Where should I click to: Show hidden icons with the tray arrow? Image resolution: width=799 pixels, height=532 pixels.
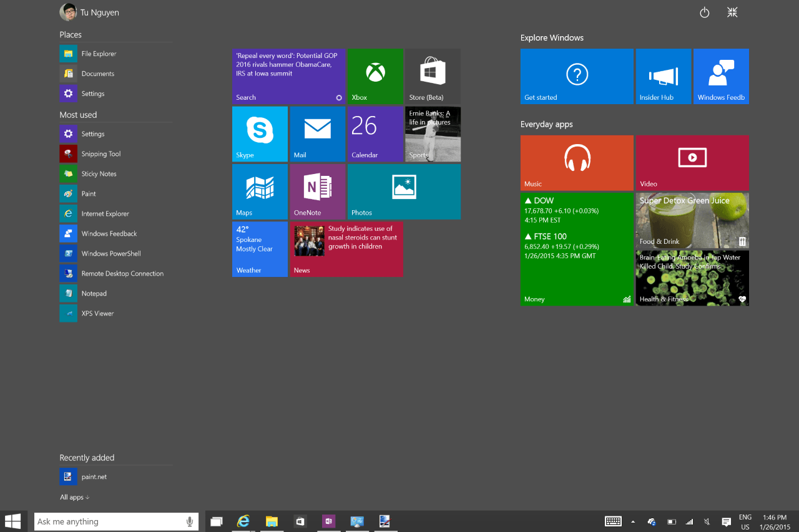pyautogui.click(x=632, y=521)
